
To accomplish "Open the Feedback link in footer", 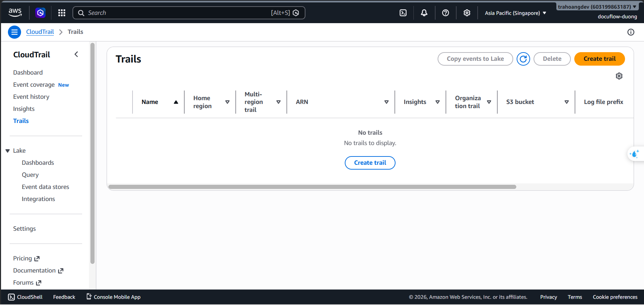I will click(64, 297).
